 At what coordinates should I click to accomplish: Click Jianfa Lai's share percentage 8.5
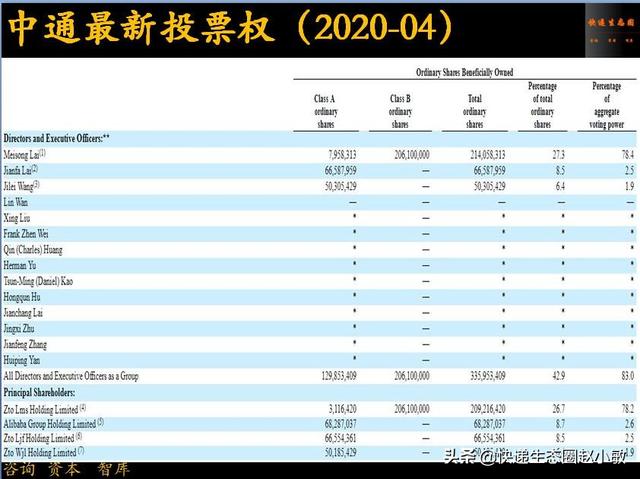(x=560, y=170)
